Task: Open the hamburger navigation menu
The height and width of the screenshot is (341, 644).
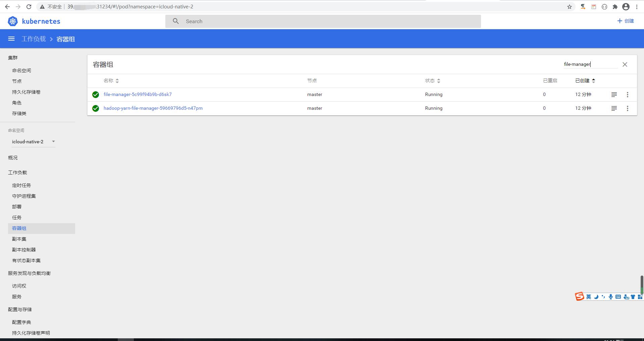Action: 11,39
